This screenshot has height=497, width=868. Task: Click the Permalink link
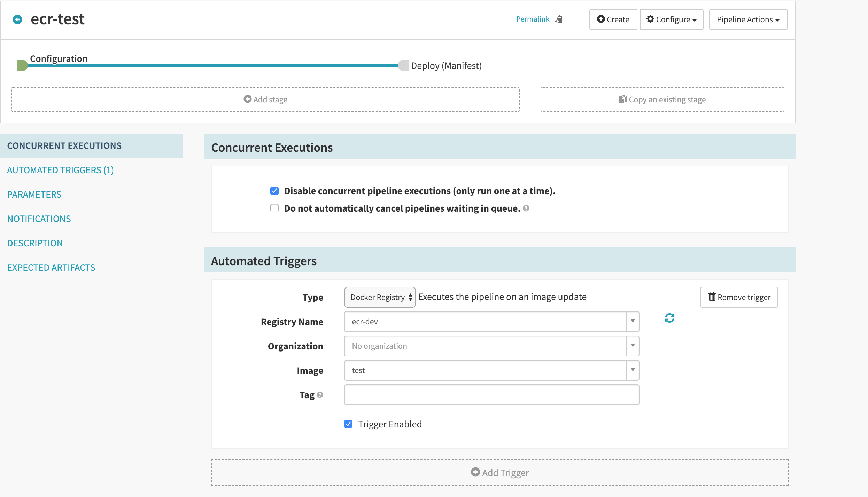533,19
